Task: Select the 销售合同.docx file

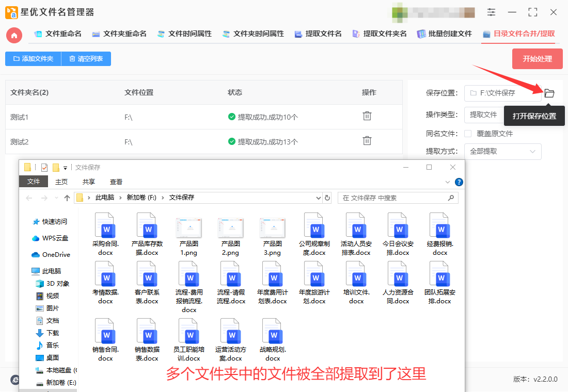Action: (x=105, y=340)
